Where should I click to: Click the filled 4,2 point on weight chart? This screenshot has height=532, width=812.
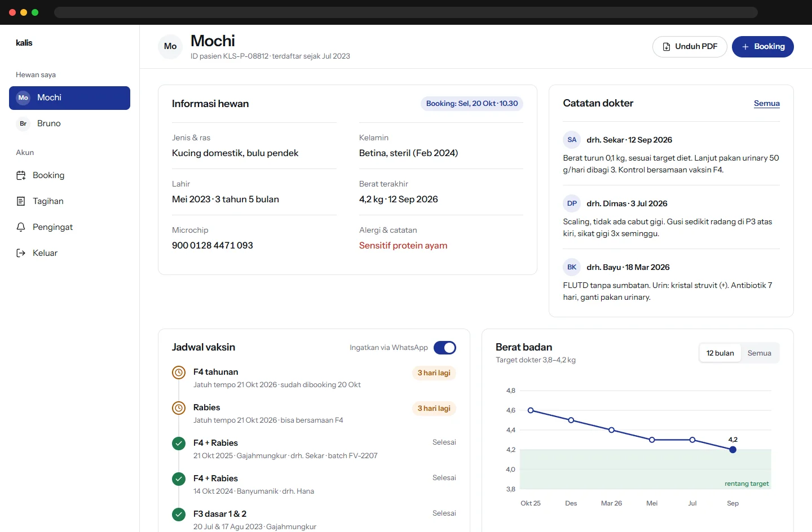click(x=732, y=450)
